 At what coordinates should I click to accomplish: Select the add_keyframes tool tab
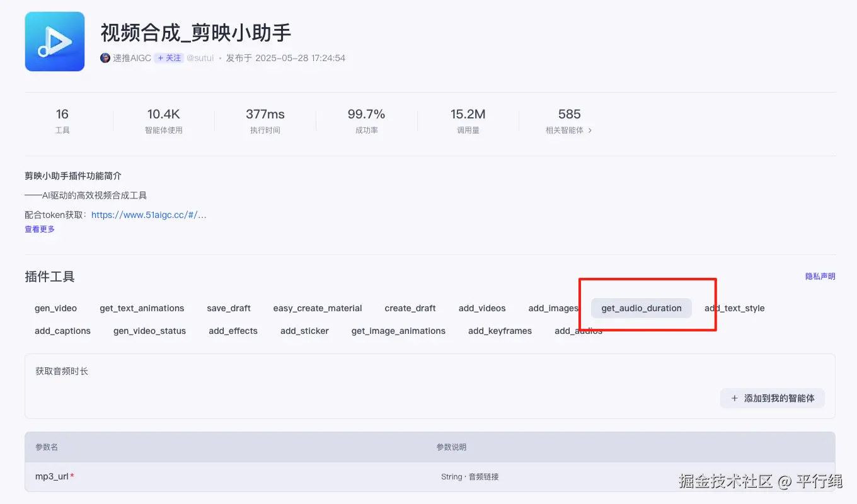coord(500,331)
